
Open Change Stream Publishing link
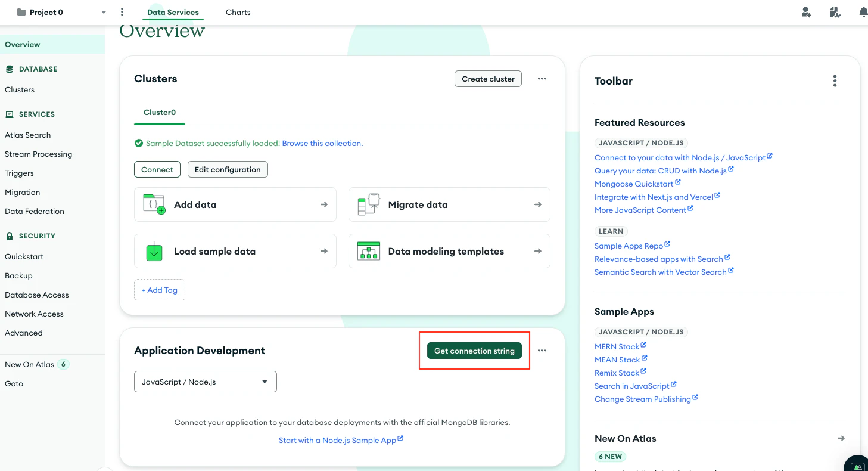click(646, 399)
